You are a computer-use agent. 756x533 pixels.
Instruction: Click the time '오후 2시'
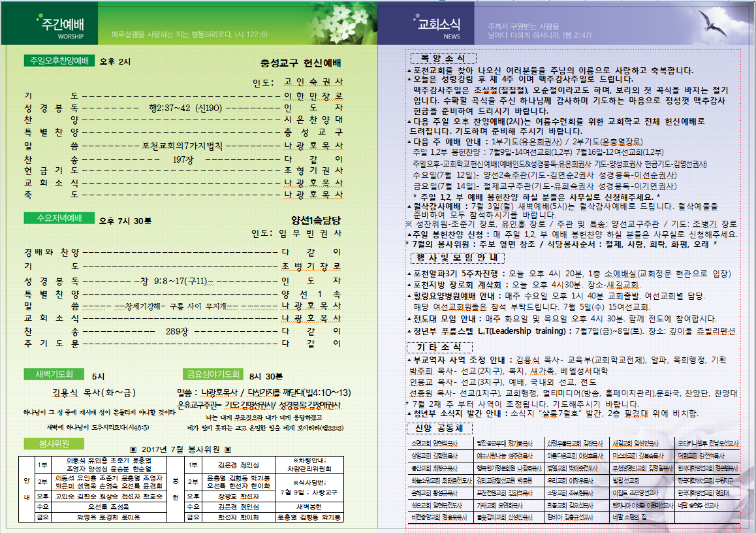(115, 62)
